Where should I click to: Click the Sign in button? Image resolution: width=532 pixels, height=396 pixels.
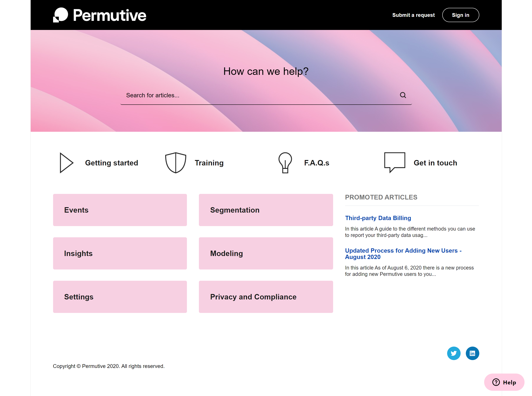(460, 15)
